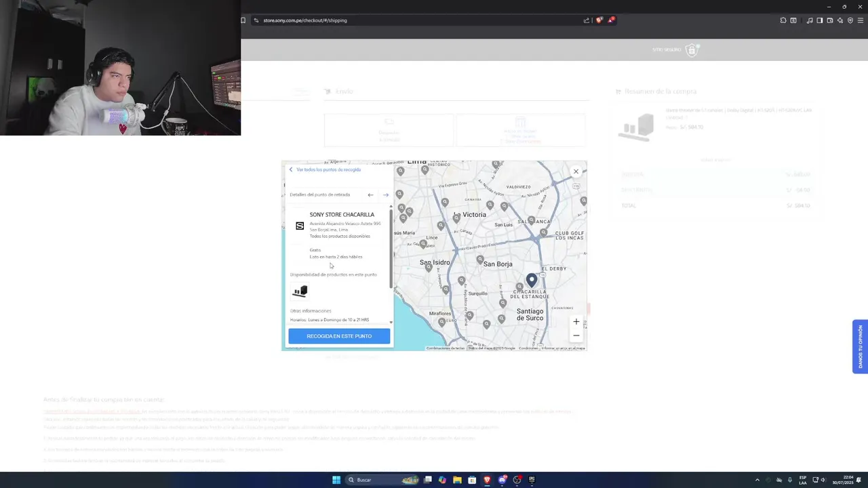This screenshot has height=488, width=868.
Task: Open Task View from the taskbar
Action: coord(428,480)
